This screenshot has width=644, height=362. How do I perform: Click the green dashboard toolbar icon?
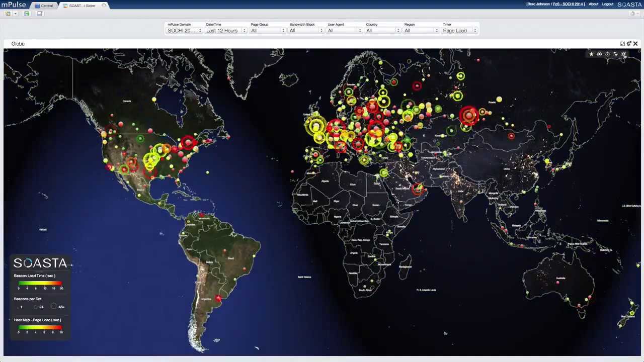click(x=27, y=14)
